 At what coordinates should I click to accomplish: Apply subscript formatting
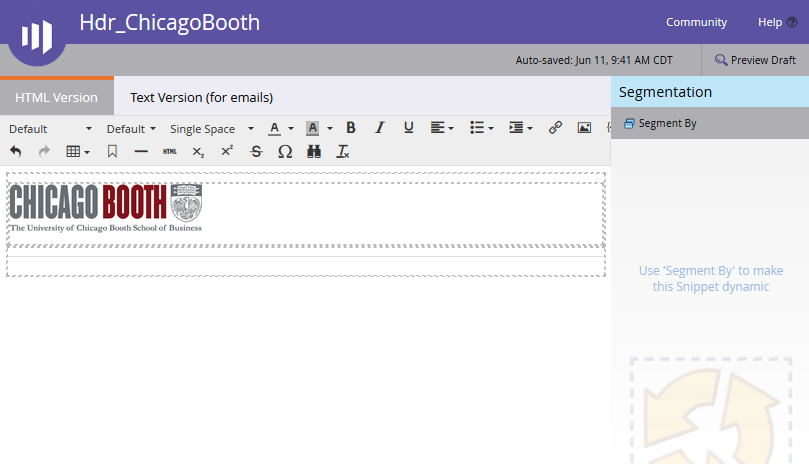coord(198,152)
